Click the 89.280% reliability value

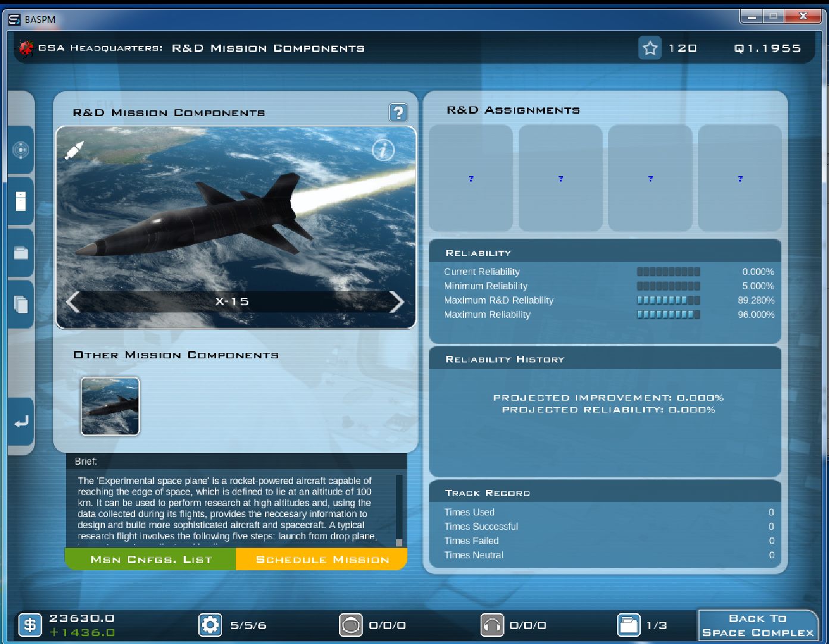(756, 301)
